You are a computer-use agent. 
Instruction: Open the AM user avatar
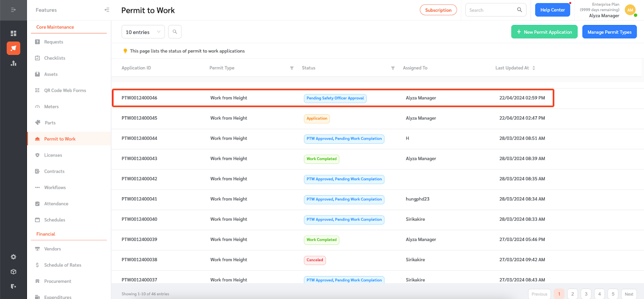pyautogui.click(x=630, y=10)
